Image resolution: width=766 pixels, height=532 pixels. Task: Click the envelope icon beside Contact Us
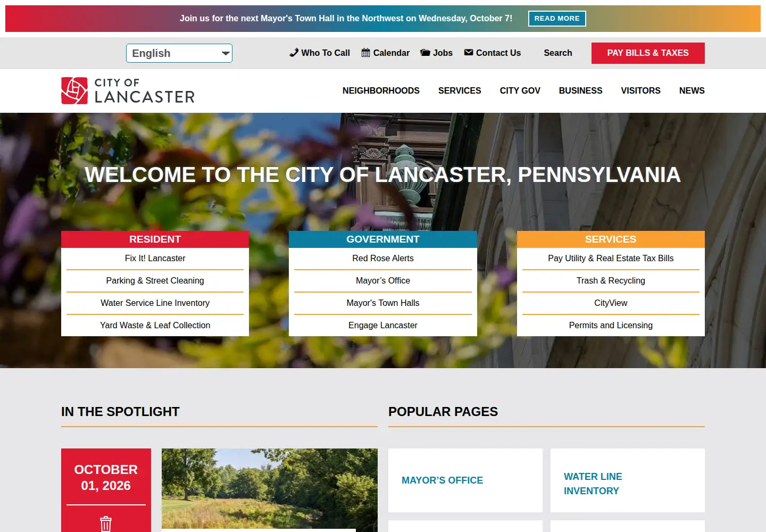tap(469, 52)
